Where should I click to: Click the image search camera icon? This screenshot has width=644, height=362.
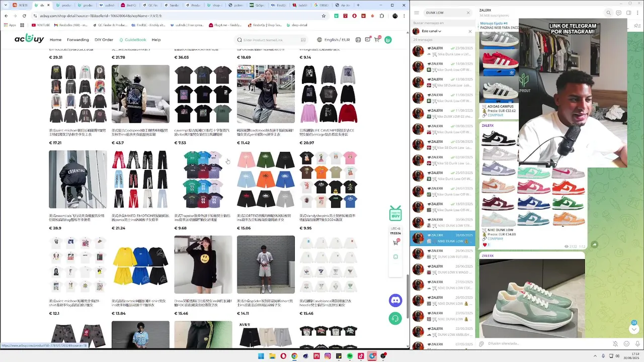[303, 40]
